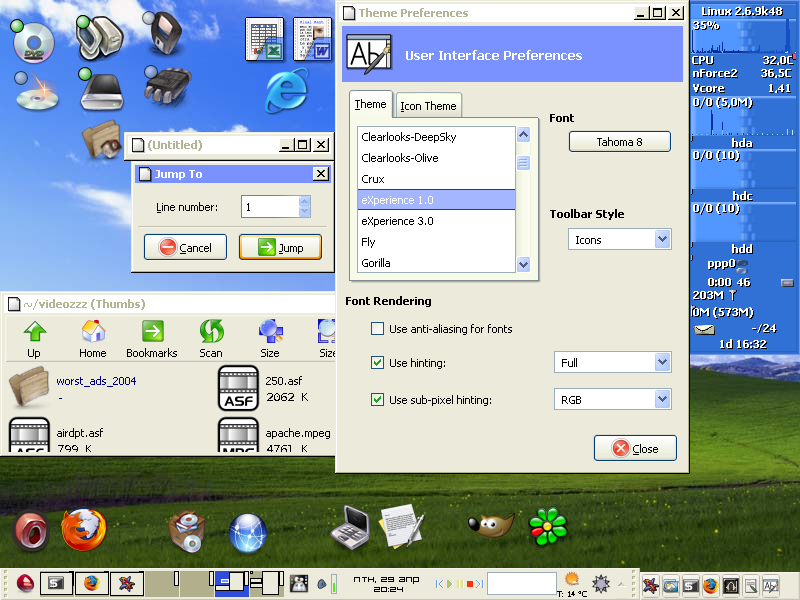Screen dimensions: 800x600
Task: Switch to the Icon Theme tab
Action: click(428, 106)
